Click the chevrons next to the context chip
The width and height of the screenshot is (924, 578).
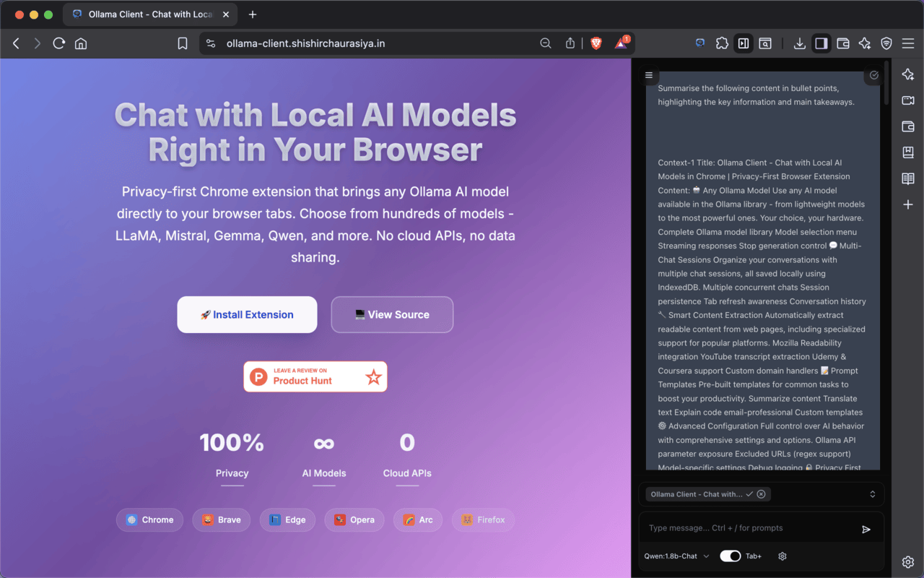pos(872,494)
